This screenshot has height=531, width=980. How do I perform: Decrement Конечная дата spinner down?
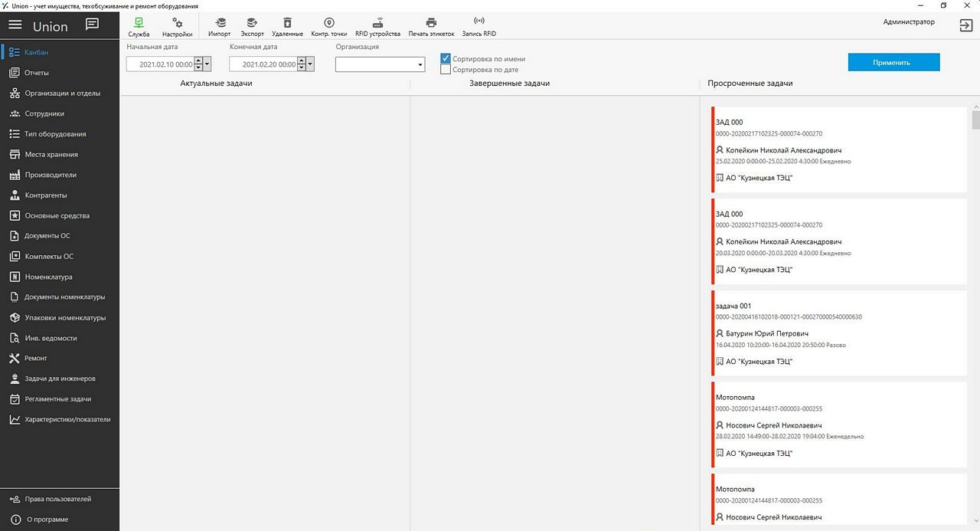coord(302,69)
